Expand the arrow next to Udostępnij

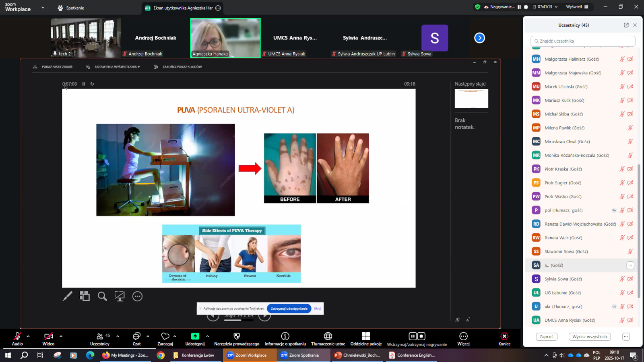pos(208,336)
